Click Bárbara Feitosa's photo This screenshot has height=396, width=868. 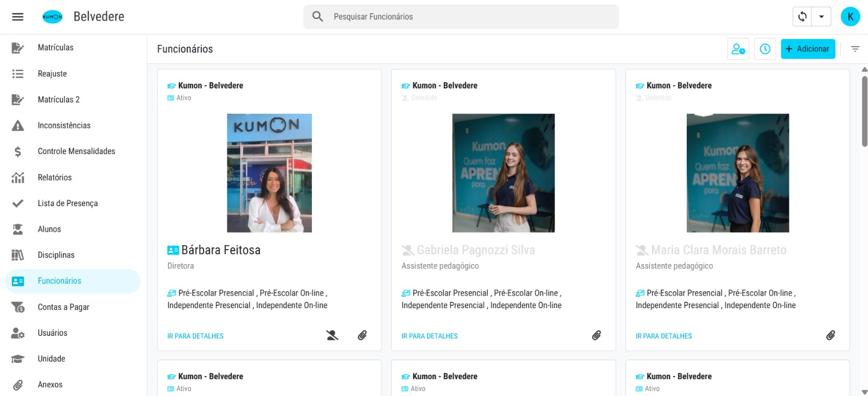(270, 173)
